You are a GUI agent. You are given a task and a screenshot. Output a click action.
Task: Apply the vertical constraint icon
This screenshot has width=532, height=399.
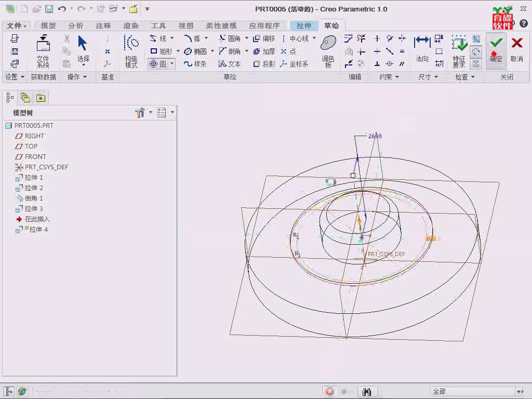[377, 38]
